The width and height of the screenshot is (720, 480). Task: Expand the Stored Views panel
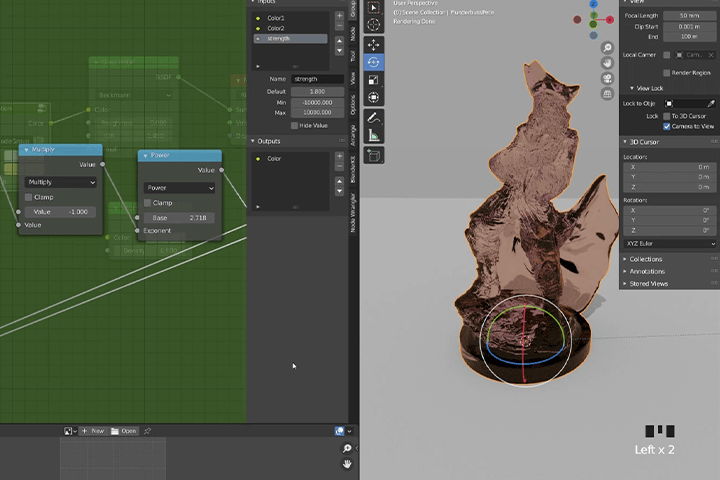625,284
